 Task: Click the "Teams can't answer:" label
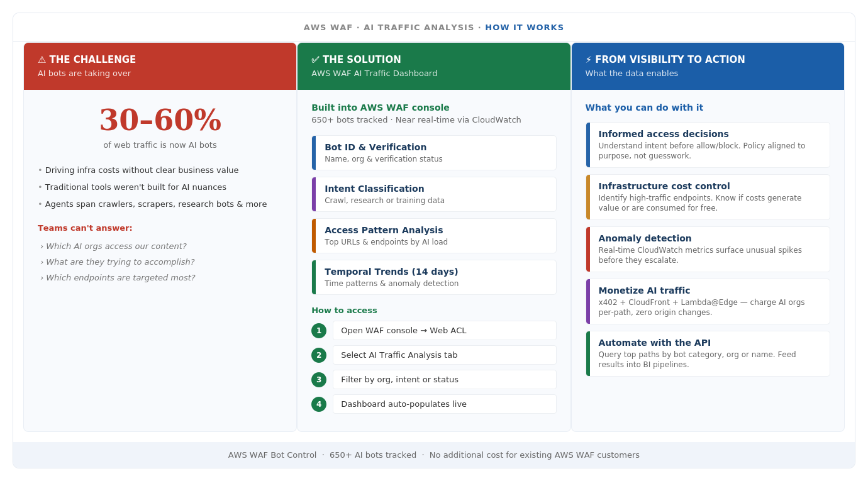coord(85,228)
